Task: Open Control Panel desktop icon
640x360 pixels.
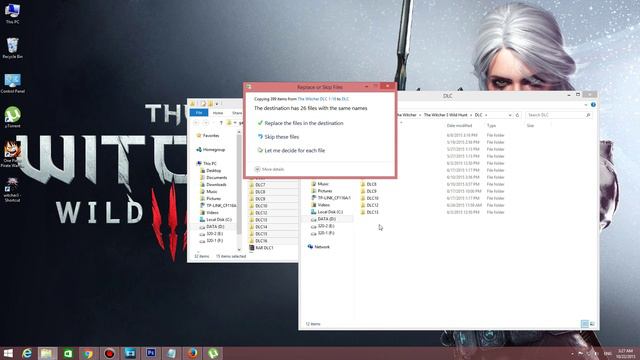Action: pyautogui.click(x=12, y=83)
